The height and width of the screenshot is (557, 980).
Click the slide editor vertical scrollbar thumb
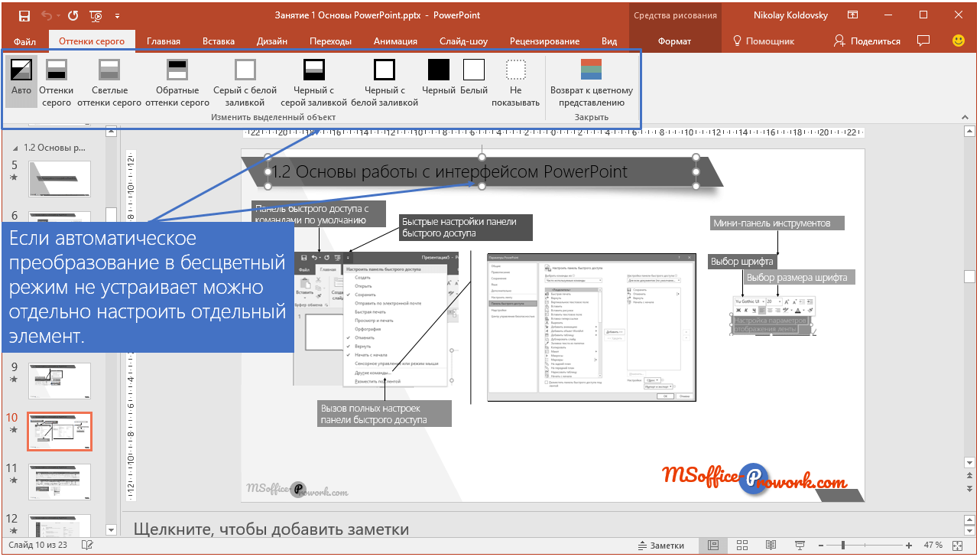[x=969, y=277]
